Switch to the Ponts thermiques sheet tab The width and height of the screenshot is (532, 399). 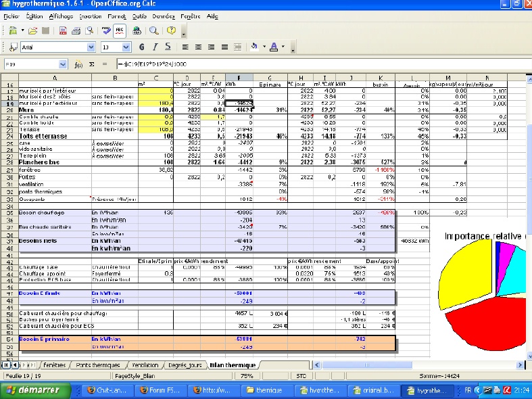click(x=98, y=365)
